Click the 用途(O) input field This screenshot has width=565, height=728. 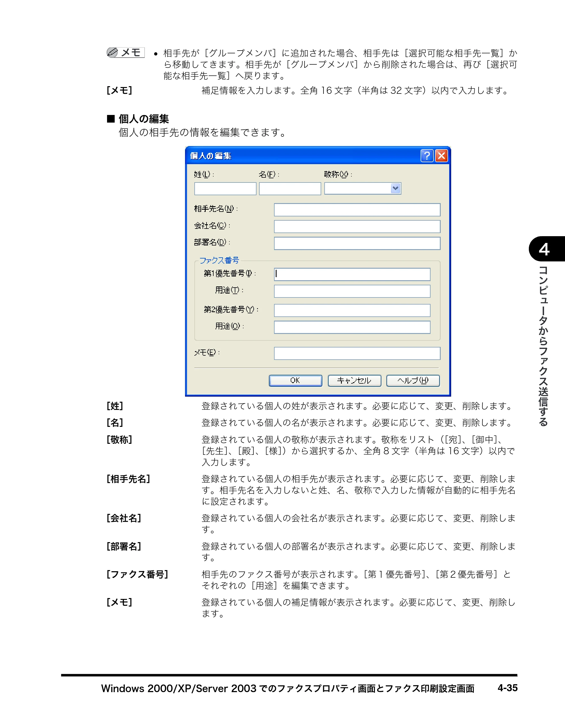click(x=352, y=327)
